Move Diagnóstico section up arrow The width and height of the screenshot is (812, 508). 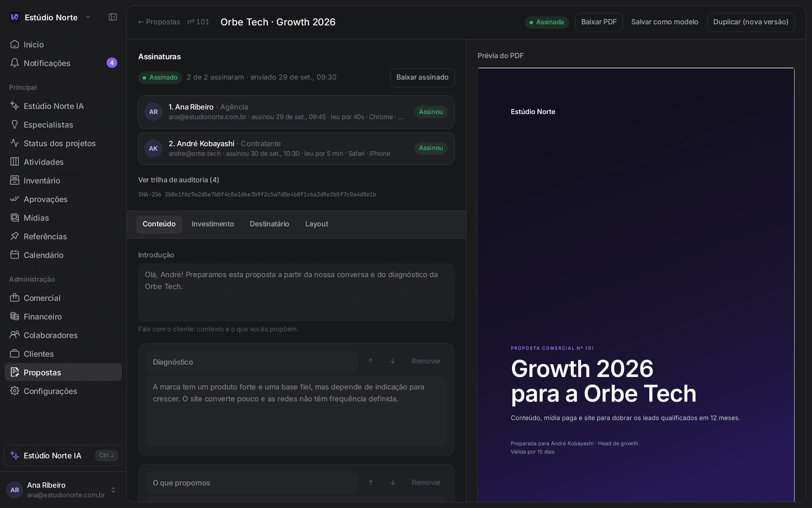coord(371,361)
